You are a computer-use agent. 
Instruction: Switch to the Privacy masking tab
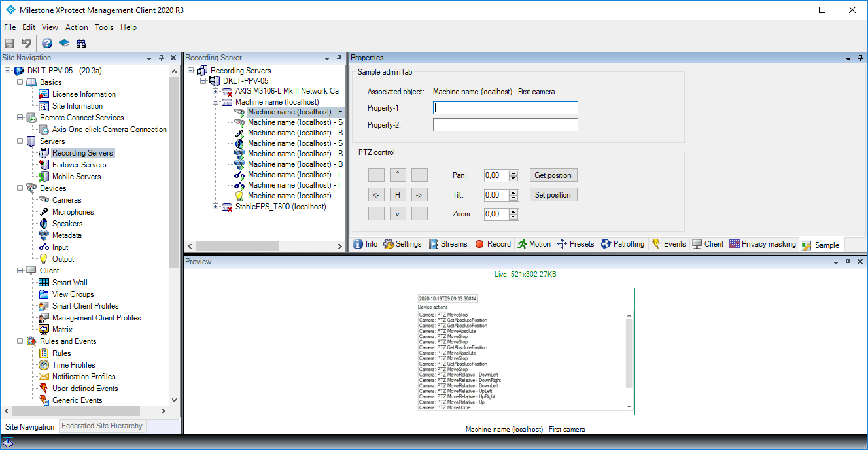tap(763, 244)
